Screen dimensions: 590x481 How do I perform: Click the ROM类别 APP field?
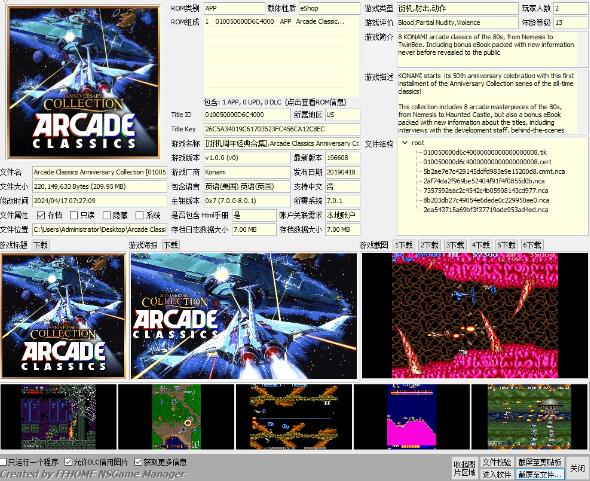click(x=234, y=8)
